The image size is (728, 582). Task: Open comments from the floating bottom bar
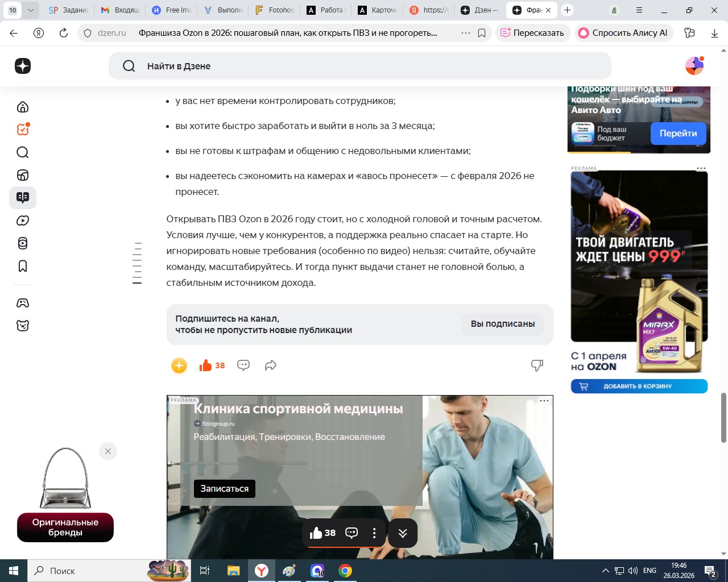pos(351,533)
